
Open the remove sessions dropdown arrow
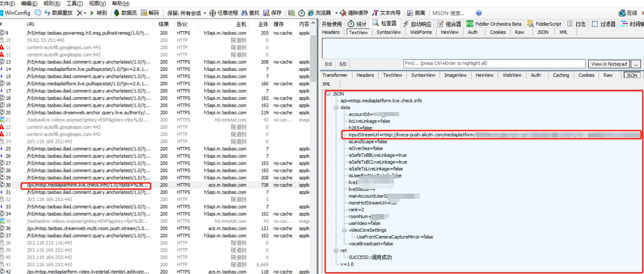85,13
